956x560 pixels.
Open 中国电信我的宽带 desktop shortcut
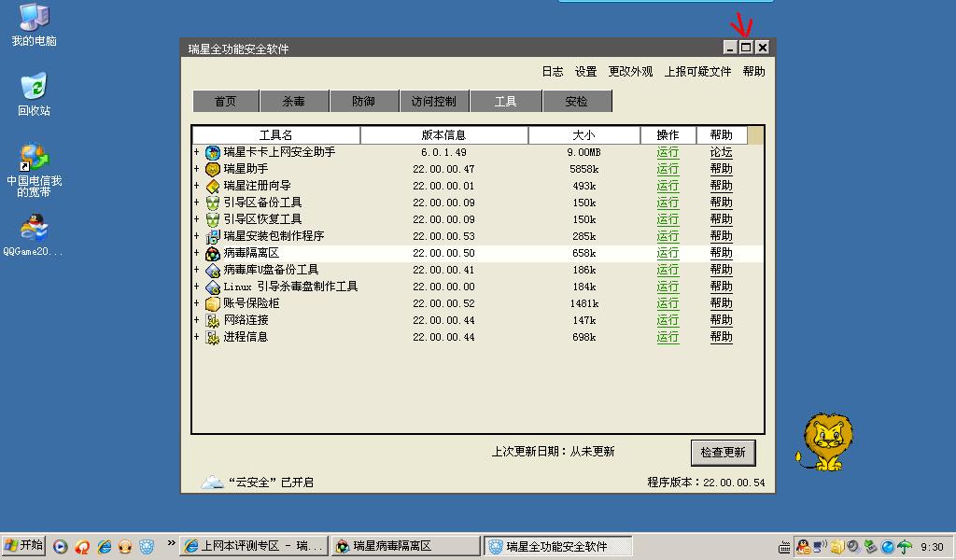point(34,157)
